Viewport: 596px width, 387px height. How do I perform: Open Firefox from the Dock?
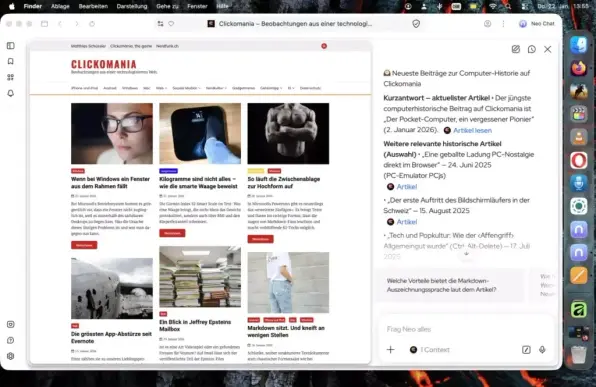[579, 68]
